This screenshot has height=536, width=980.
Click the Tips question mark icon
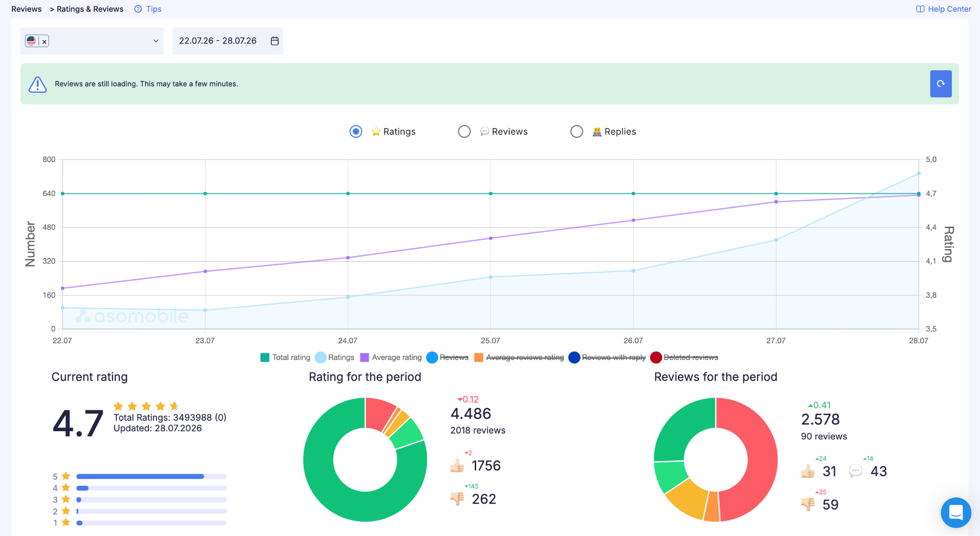138,9
